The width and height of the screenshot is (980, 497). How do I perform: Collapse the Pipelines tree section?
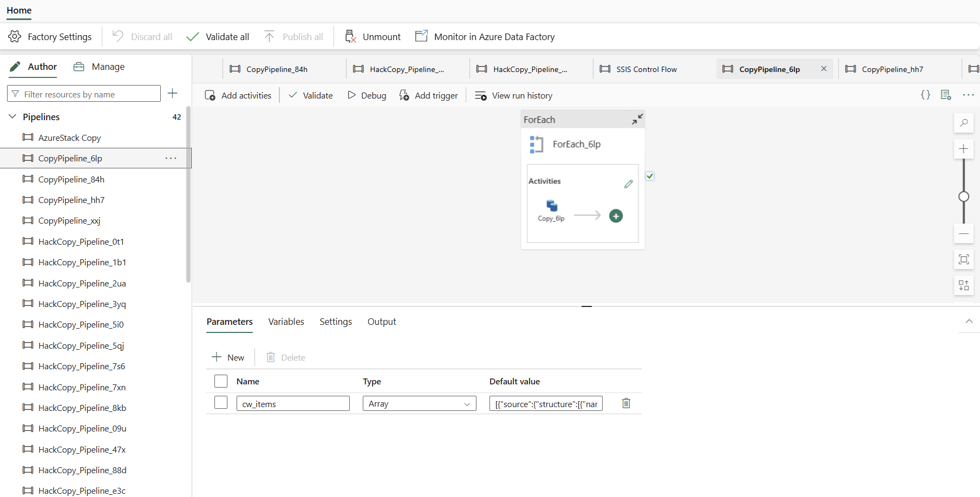tap(12, 116)
